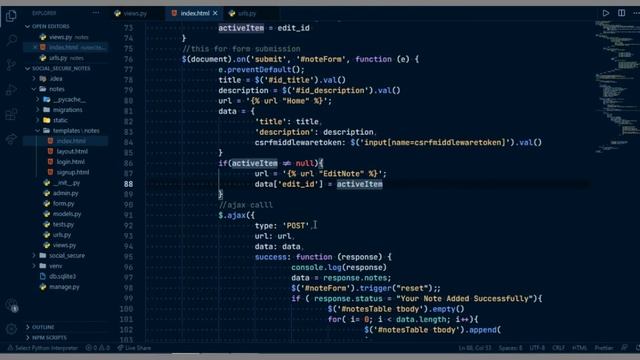Click the Prettier status bar item
The image size is (640, 360).
point(604,348)
